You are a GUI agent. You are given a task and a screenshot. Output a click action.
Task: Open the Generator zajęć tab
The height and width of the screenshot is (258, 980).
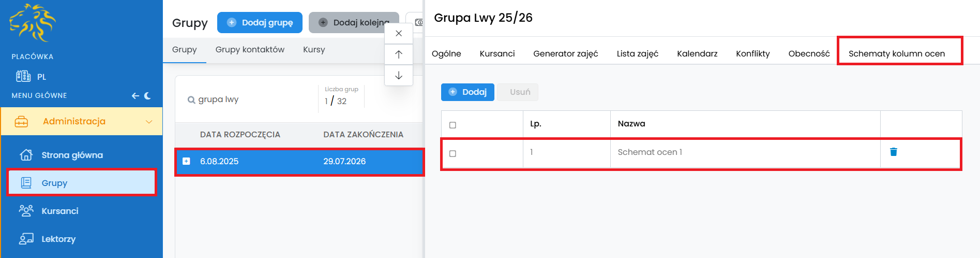tap(565, 53)
